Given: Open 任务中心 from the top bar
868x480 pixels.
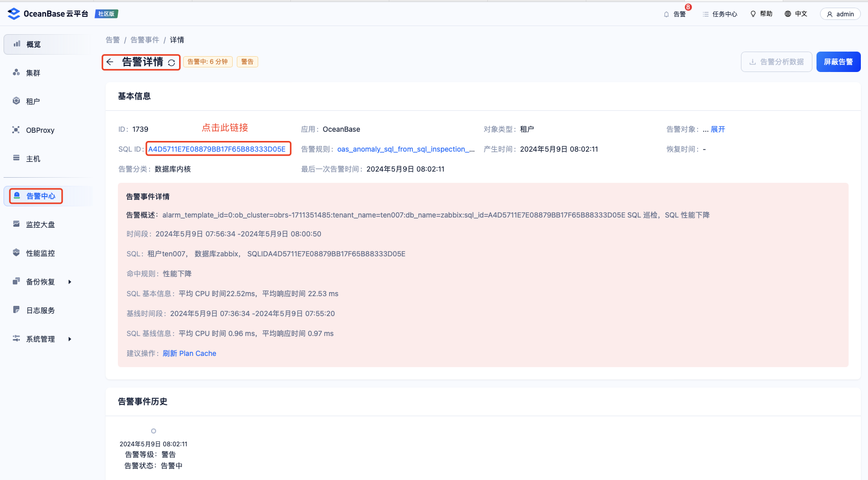Looking at the screenshot, I should (720, 14).
